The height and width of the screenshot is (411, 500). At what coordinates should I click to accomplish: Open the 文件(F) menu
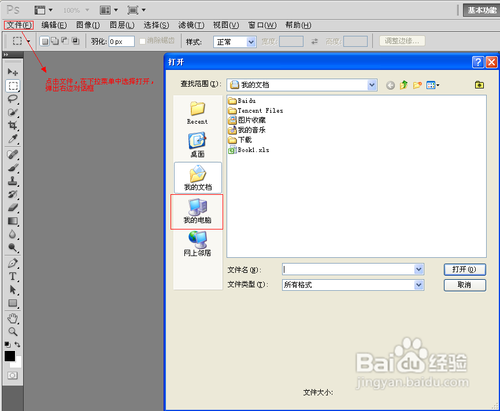click(x=19, y=25)
